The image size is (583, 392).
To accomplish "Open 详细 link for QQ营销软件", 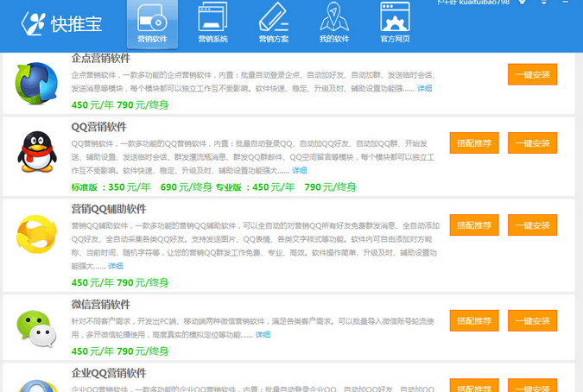I will (x=300, y=171).
